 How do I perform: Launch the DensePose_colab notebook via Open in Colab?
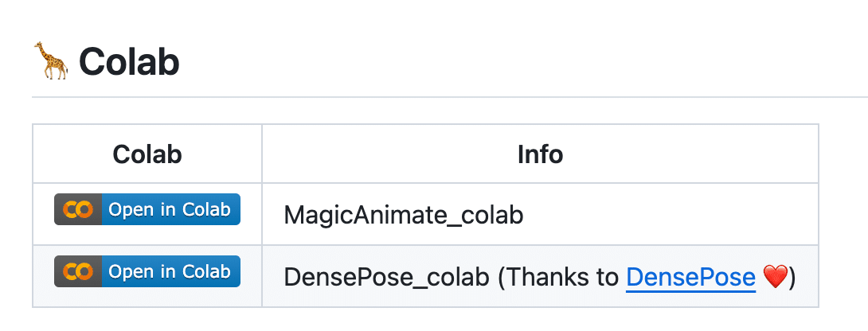tap(169, 272)
